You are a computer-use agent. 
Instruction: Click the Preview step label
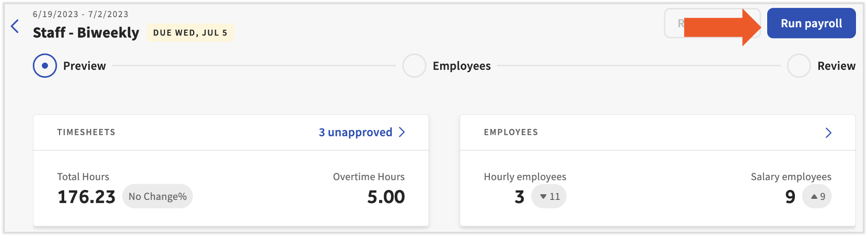85,66
